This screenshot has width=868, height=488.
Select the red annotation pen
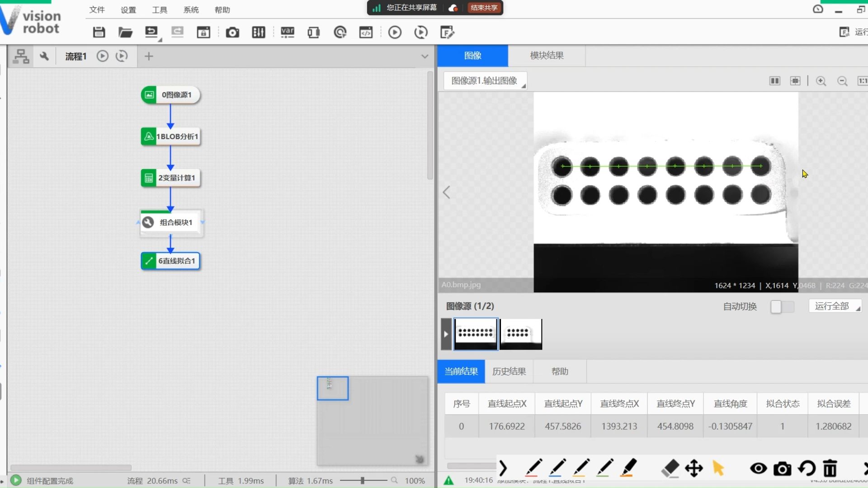click(533, 468)
